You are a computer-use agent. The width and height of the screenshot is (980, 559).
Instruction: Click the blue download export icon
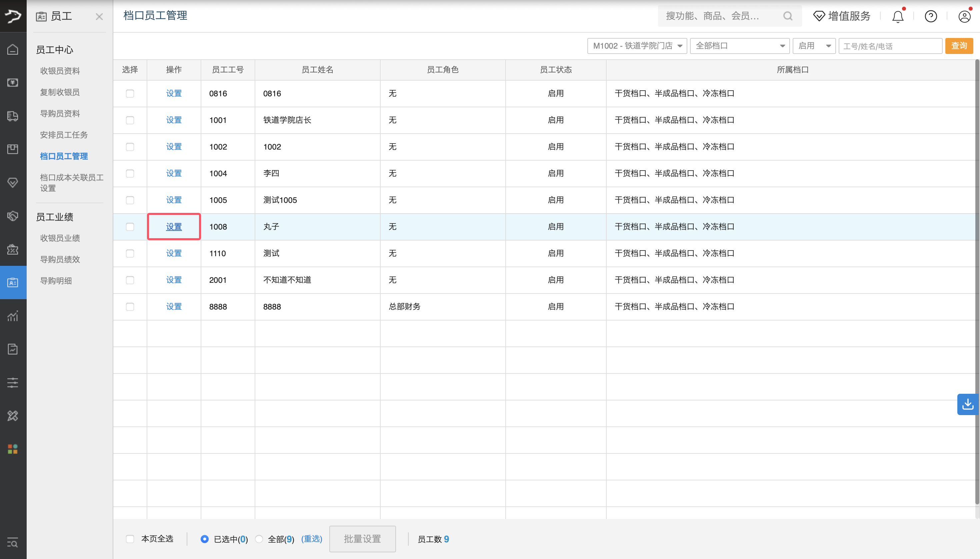967,404
